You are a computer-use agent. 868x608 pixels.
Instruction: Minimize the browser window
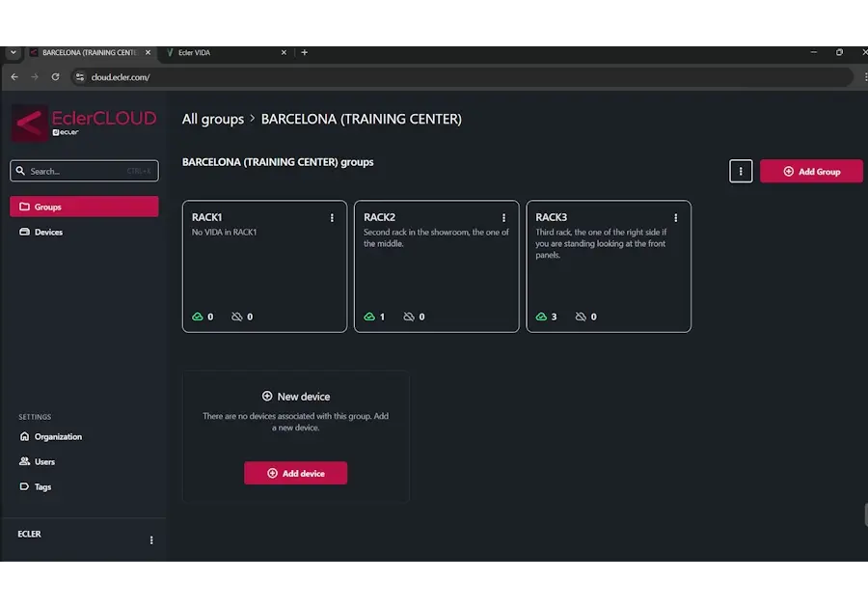point(814,52)
